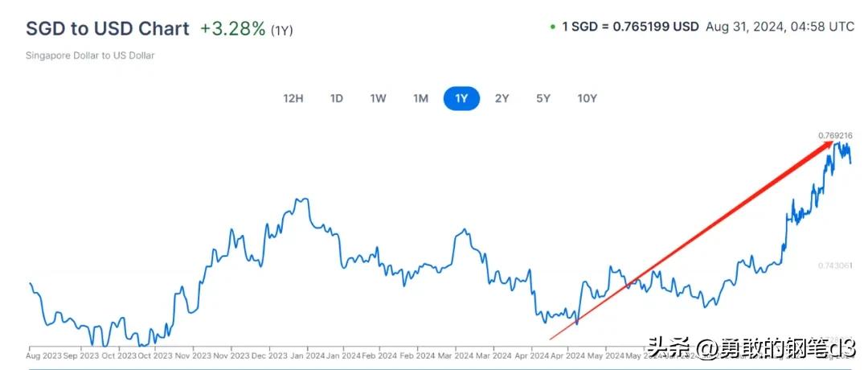The width and height of the screenshot is (868, 370).
Task: Click the green live rate status dot
Action: [x=553, y=27]
